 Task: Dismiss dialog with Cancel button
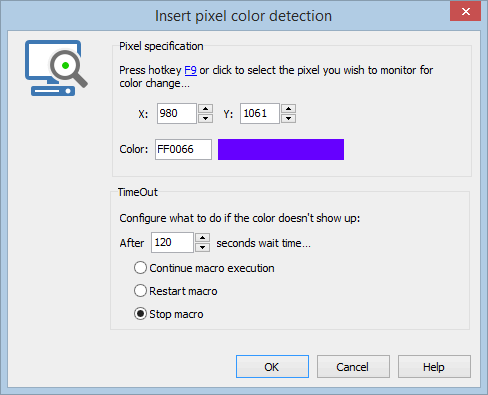point(353,367)
